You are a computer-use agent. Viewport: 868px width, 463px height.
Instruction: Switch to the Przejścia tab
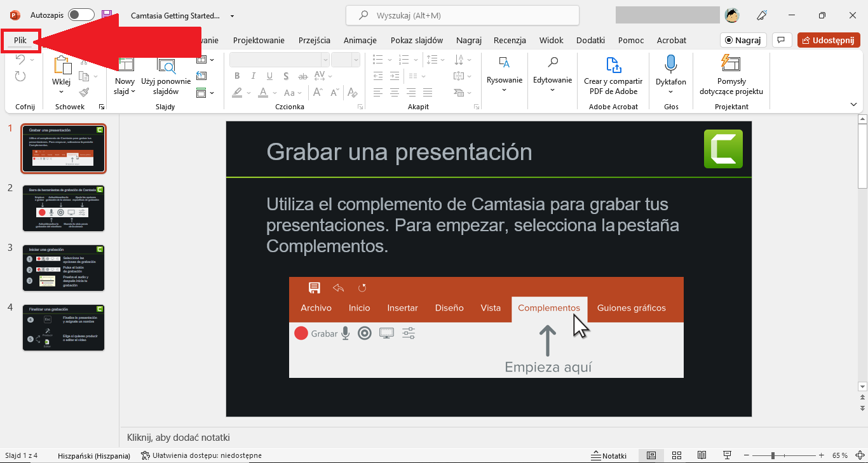[x=315, y=40]
